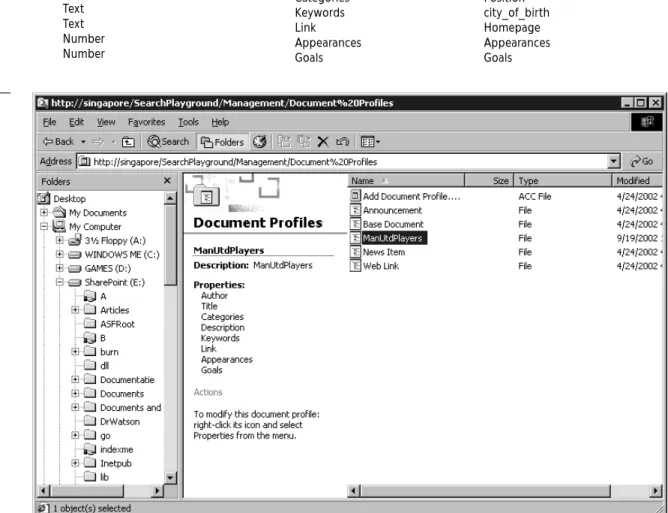The image size is (668, 513).
Task: Sort by the Size column header
Action: point(489,181)
